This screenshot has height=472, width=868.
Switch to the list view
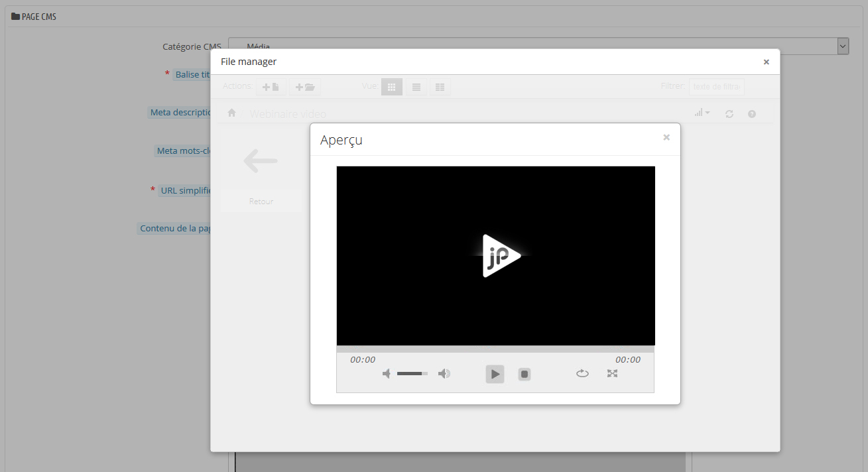[416, 87]
